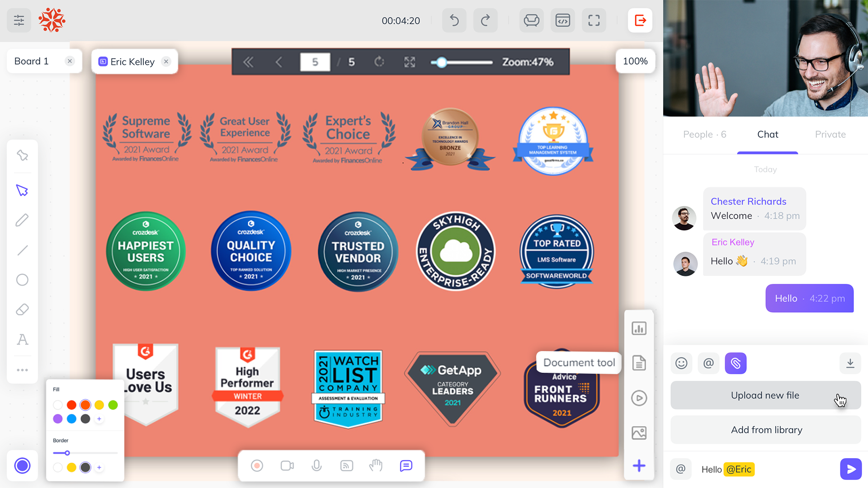Mute the microphone
The width and height of the screenshot is (868, 488).
316,465
